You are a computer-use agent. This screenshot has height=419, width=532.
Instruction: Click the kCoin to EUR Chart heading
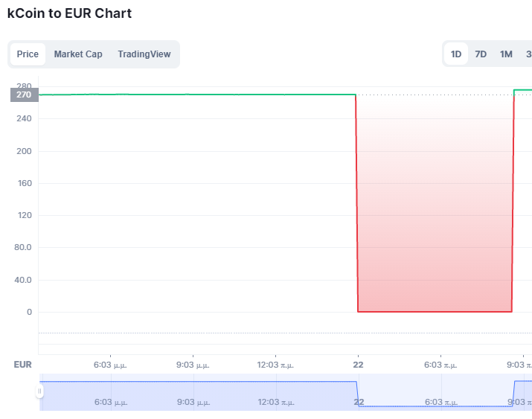[x=69, y=13]
